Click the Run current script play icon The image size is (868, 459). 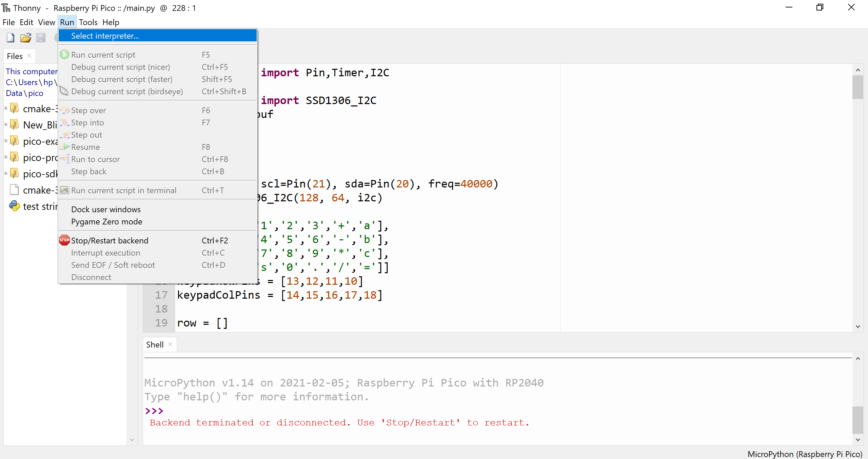tap(64, 54)
